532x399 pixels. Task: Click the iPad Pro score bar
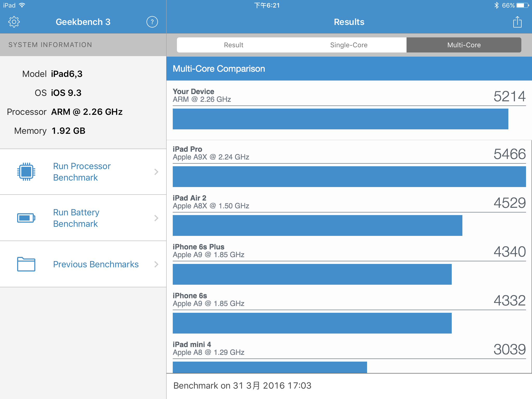point(349,177)
